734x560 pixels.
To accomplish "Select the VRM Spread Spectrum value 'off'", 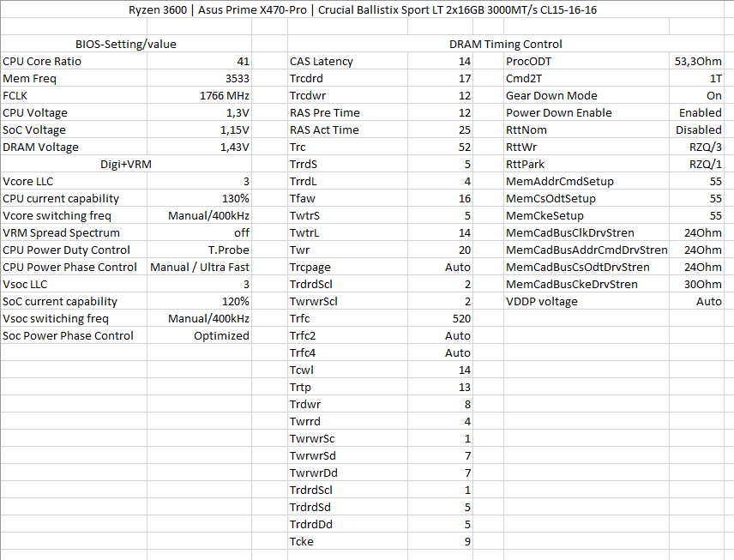I will pyautogui.click(x=200, y=232).
